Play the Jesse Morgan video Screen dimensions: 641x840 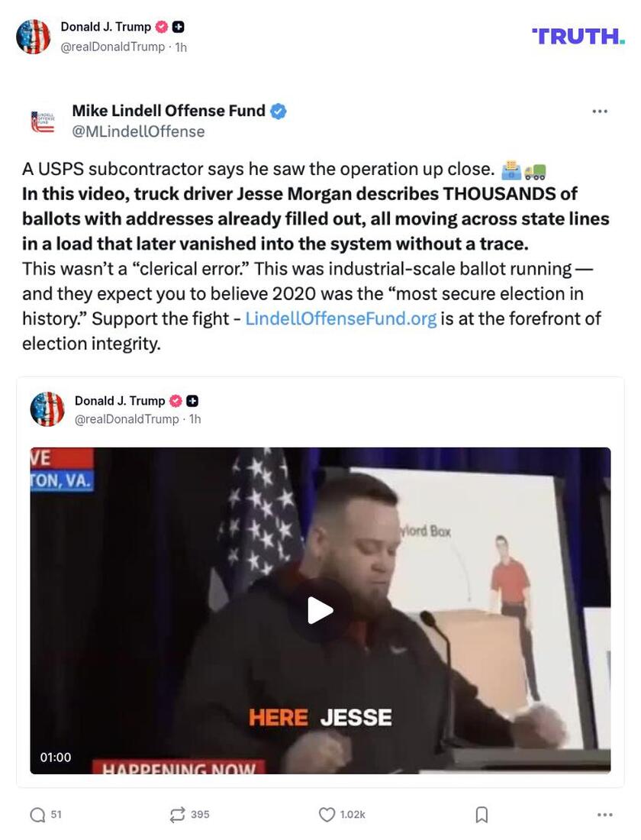pos(320,610)
